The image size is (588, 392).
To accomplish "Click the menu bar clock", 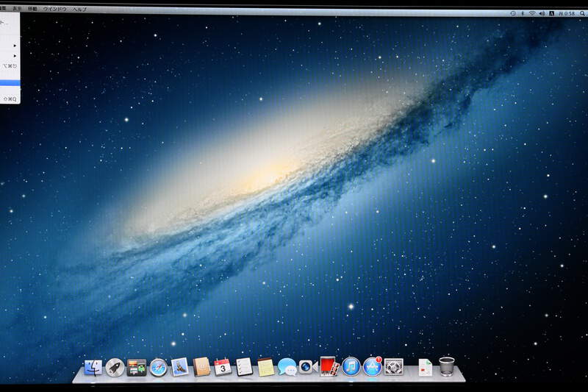I will click(x=567, y=13).
